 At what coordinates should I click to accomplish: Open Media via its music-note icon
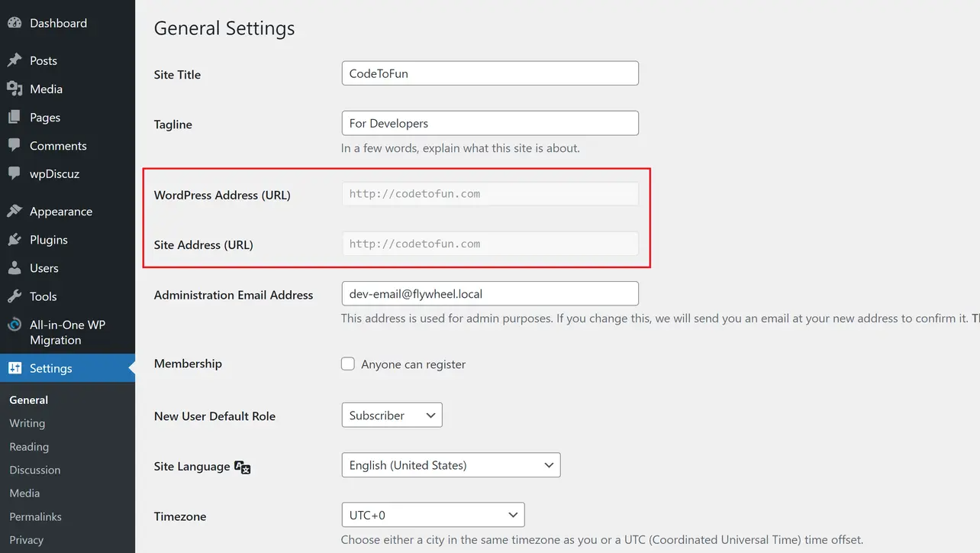15,89
